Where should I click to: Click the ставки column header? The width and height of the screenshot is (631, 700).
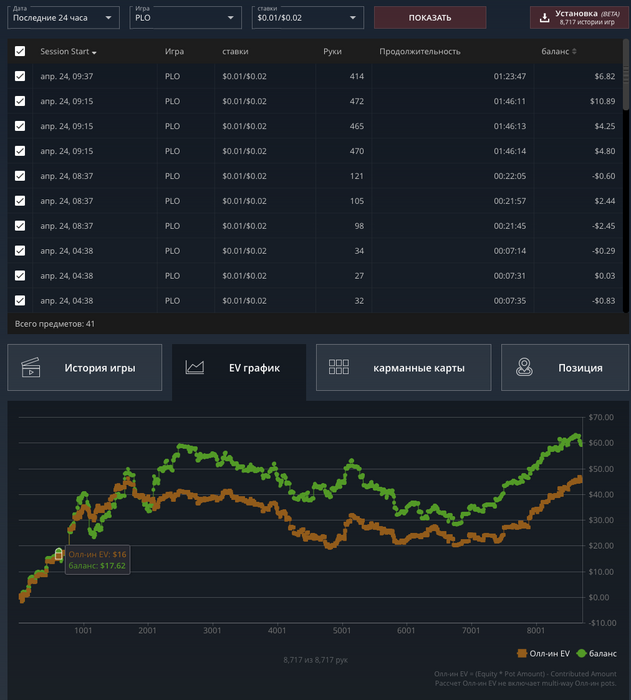[x=235, y=51]
